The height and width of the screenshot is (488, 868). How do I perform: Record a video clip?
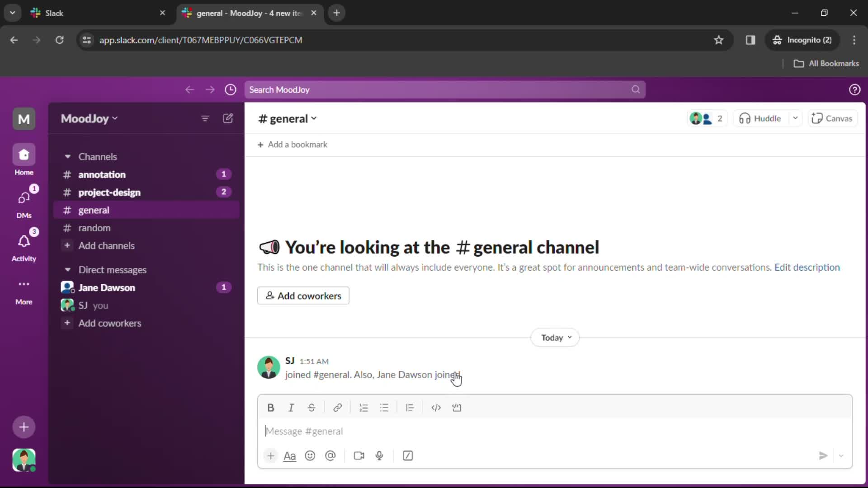359,455
